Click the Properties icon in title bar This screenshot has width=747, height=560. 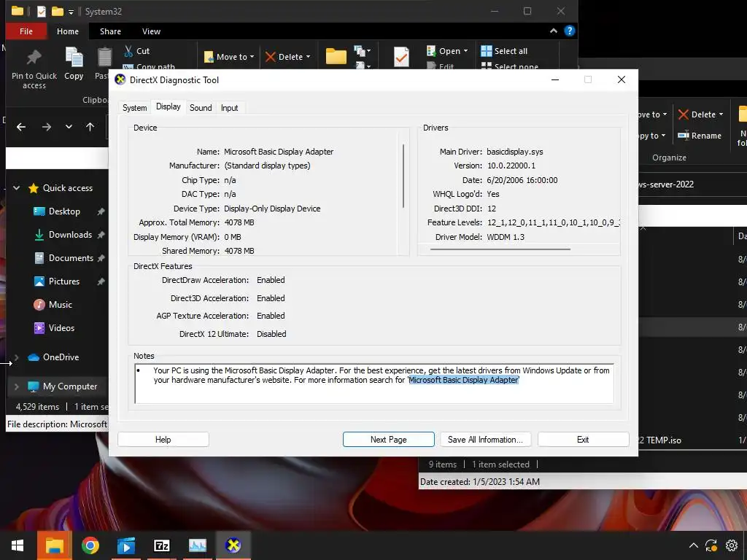42,11
